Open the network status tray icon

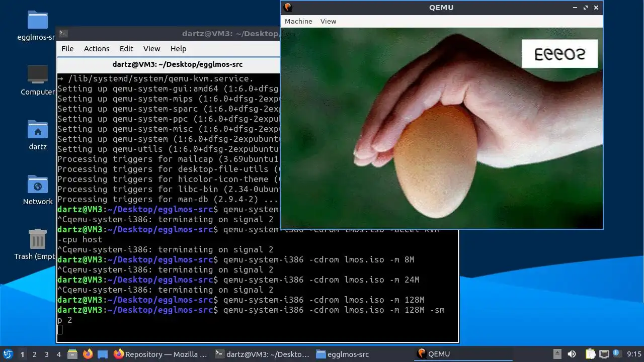point(604,354)
